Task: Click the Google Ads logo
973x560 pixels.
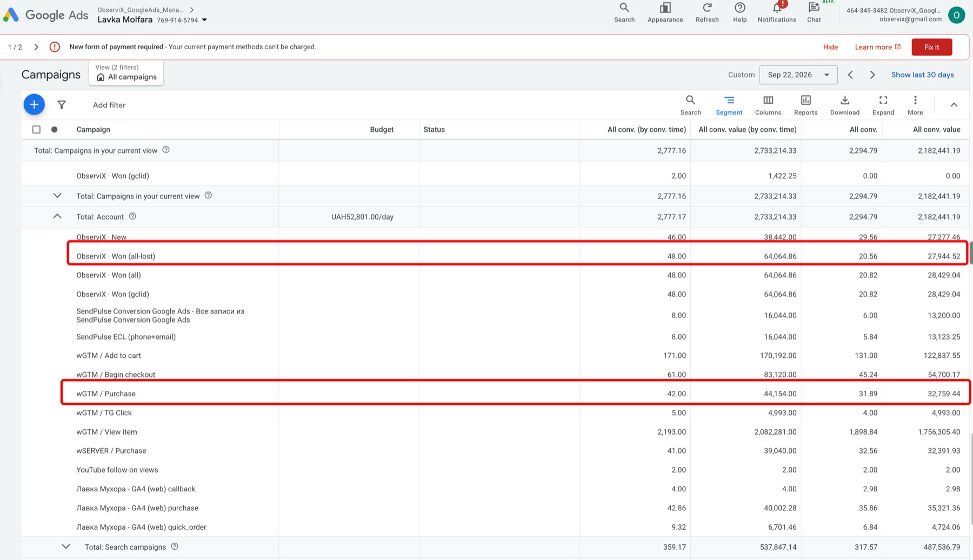Action: pyautogui.click(x=45, y=15)
